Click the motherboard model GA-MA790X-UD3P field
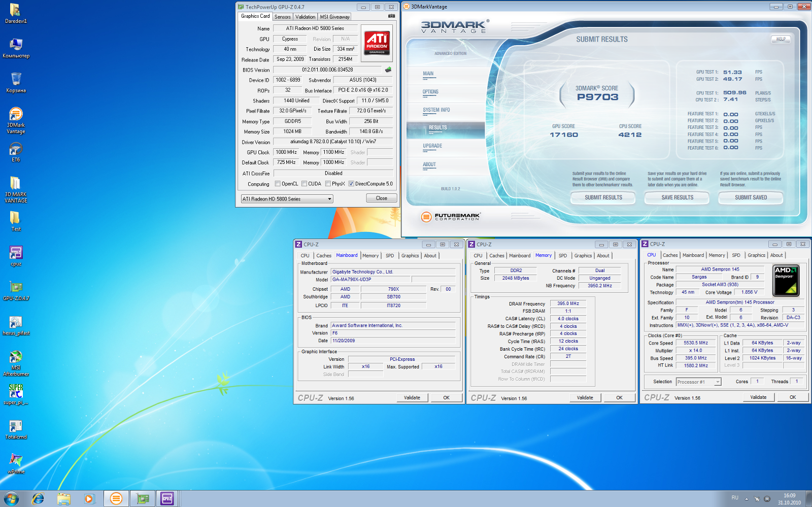The width and height of the screenshot is (812, 507). coord(371,280)
